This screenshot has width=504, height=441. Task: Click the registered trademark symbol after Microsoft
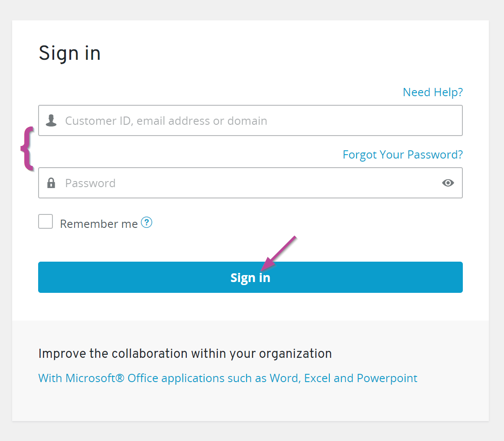point(120,378)
